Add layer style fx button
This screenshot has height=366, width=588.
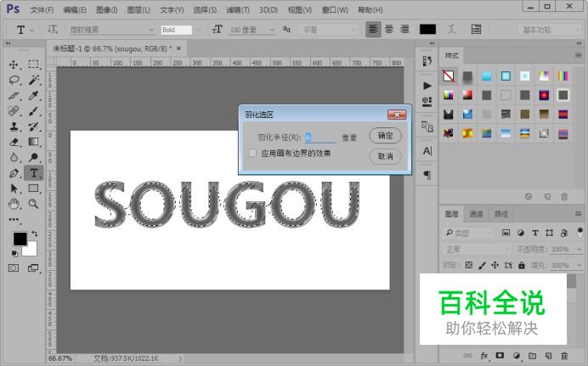click(x=484, y=356)
